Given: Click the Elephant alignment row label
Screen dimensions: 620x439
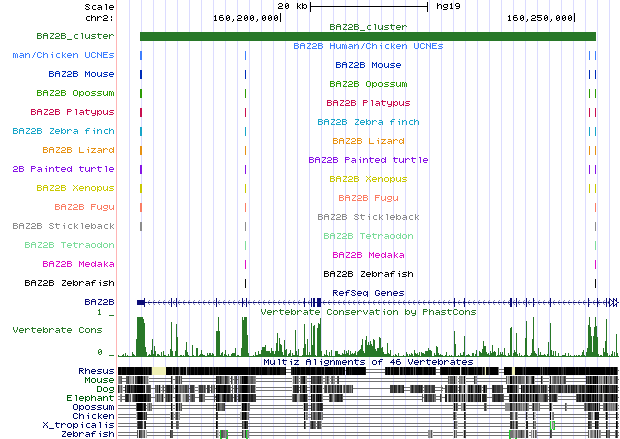Looking at the screenshot, I should [92, 398].
